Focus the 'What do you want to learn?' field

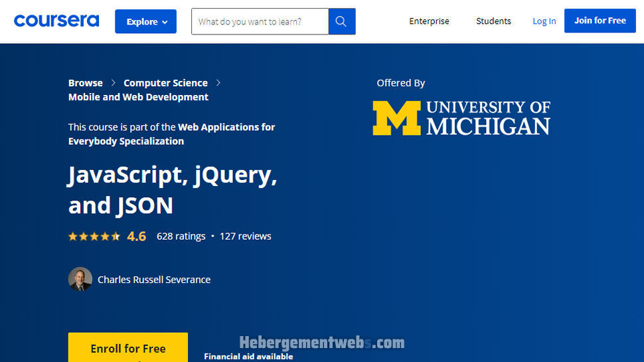tap(260, 21)
